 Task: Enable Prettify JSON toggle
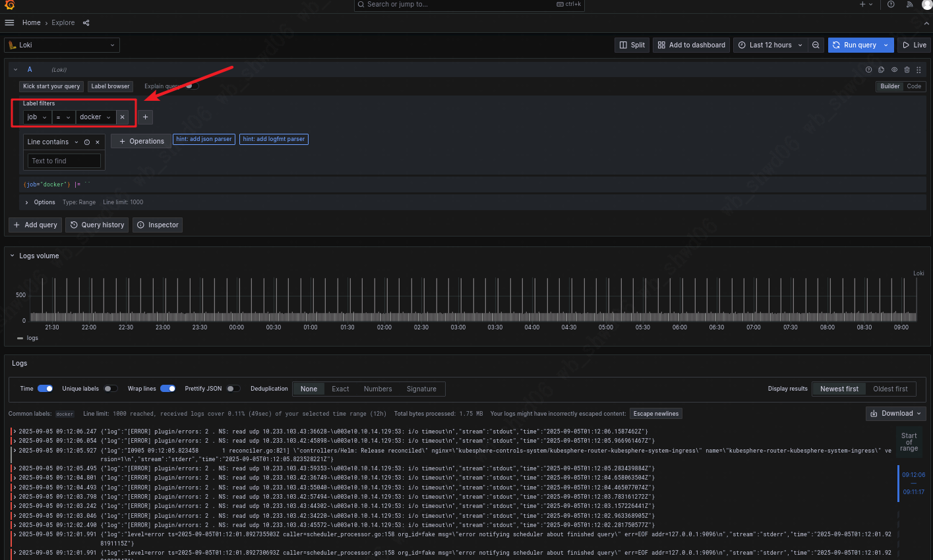(233, 389)
